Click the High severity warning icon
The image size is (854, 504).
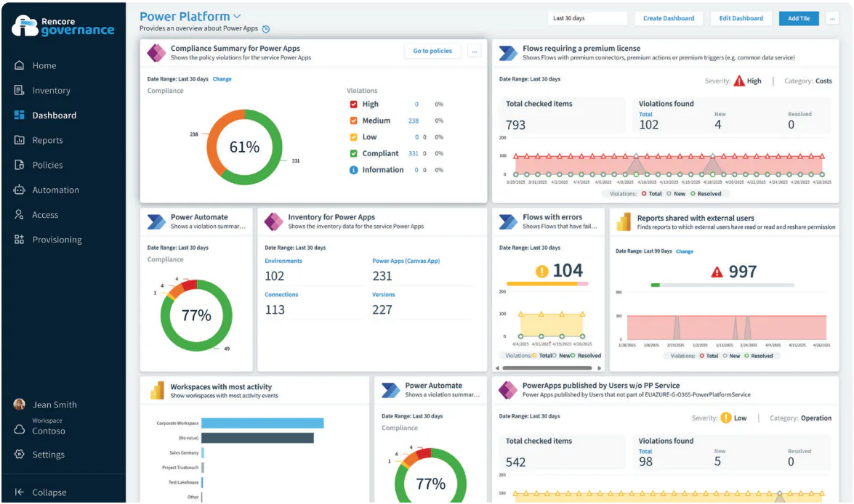click(x=738, y=81)
